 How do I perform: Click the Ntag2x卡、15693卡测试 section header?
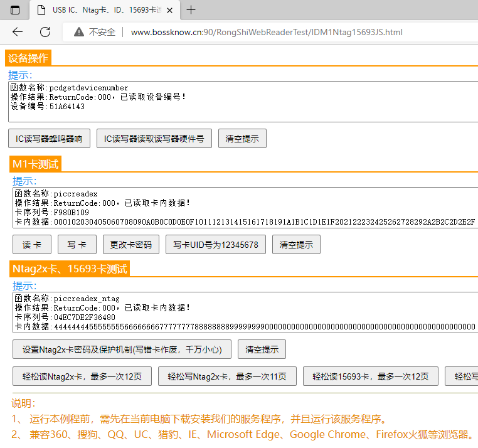click(x=70, y=269)
